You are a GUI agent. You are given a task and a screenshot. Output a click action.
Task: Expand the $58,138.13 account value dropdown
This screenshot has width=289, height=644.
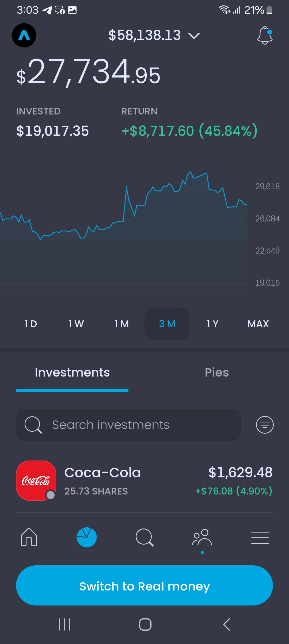[x=154, y=35]
